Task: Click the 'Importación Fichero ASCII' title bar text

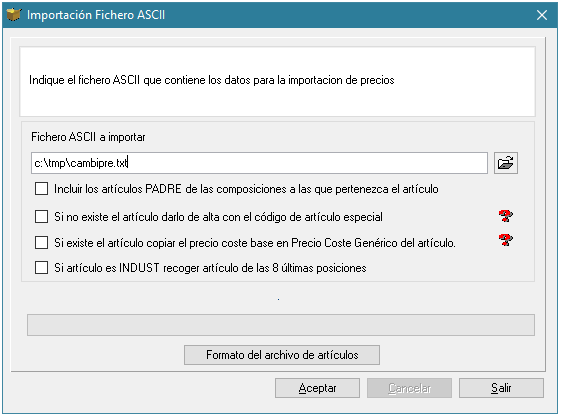Action: (x=96, y=15)
